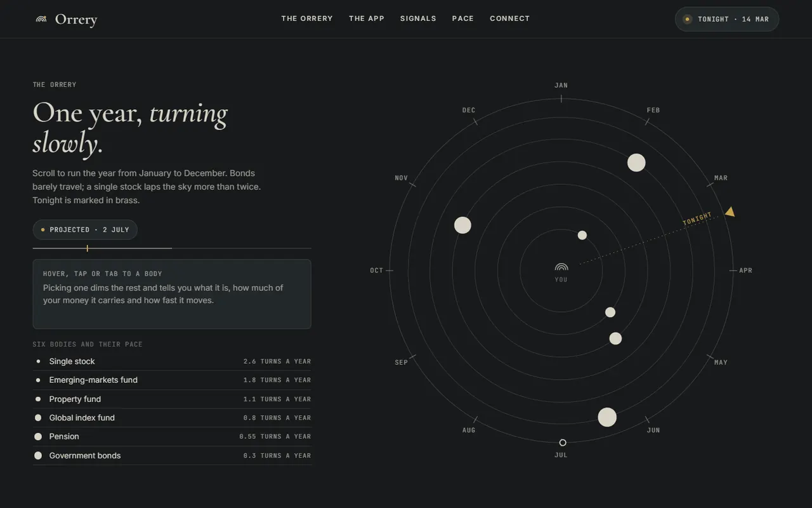Select the Property fund row
The image size is (812, 508).
pyautogui.click(x=172, y=399)
